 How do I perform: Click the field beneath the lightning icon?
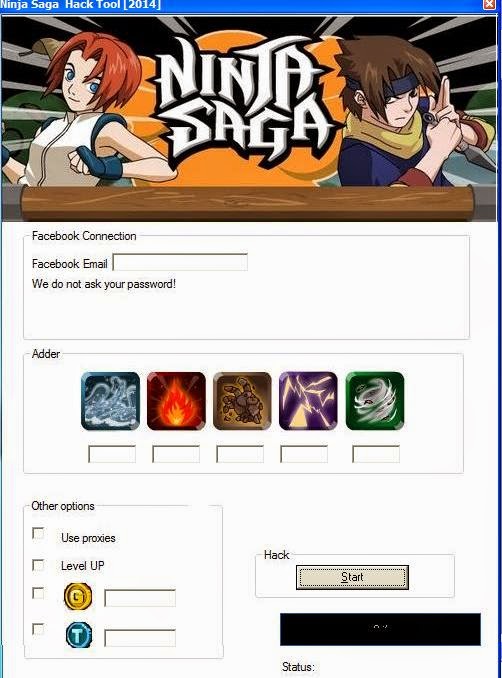(x=304, y=454)
